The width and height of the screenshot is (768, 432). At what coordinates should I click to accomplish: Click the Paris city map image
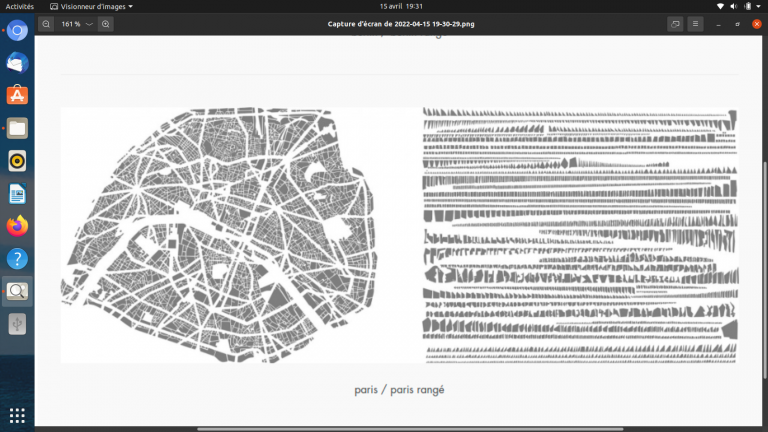pos(220,235)
